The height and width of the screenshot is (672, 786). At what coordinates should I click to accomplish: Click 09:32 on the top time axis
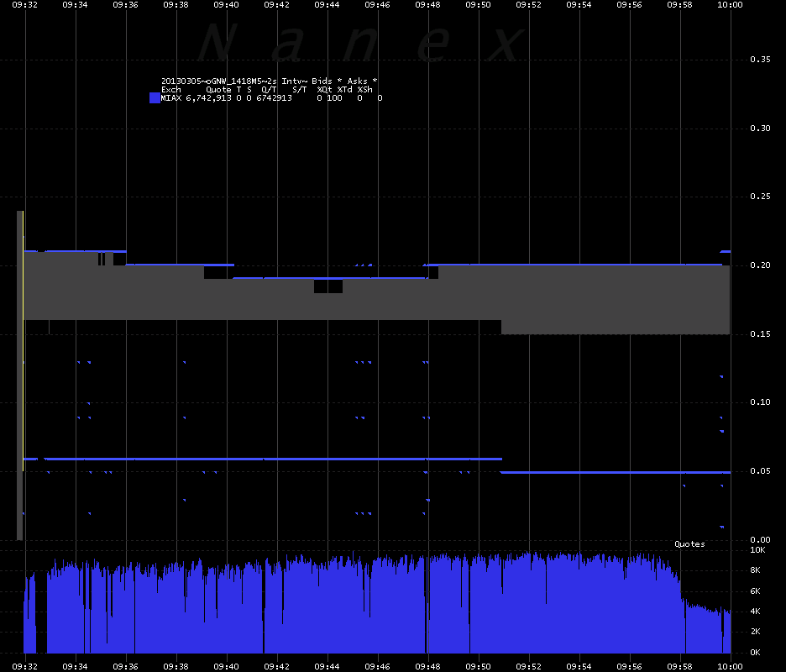point(24,5)
